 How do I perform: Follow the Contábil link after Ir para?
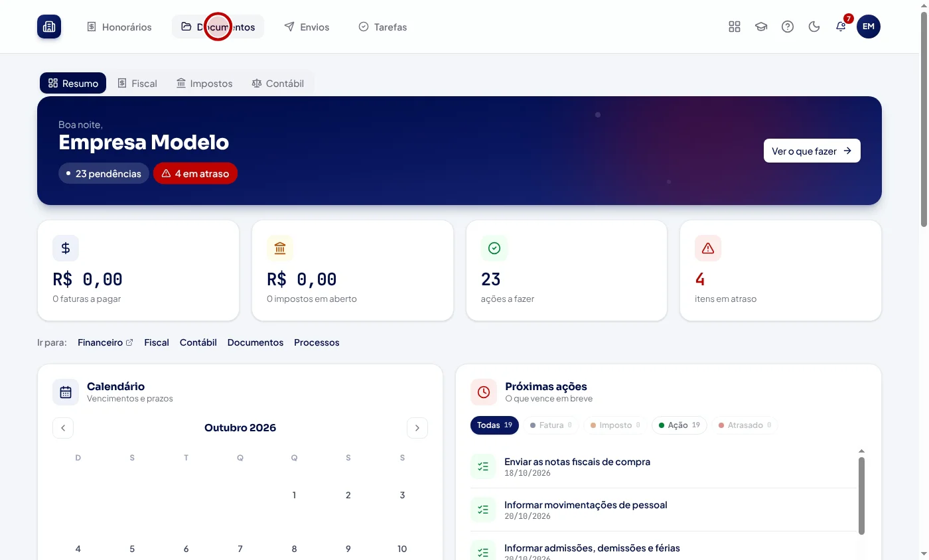[198, 342]
